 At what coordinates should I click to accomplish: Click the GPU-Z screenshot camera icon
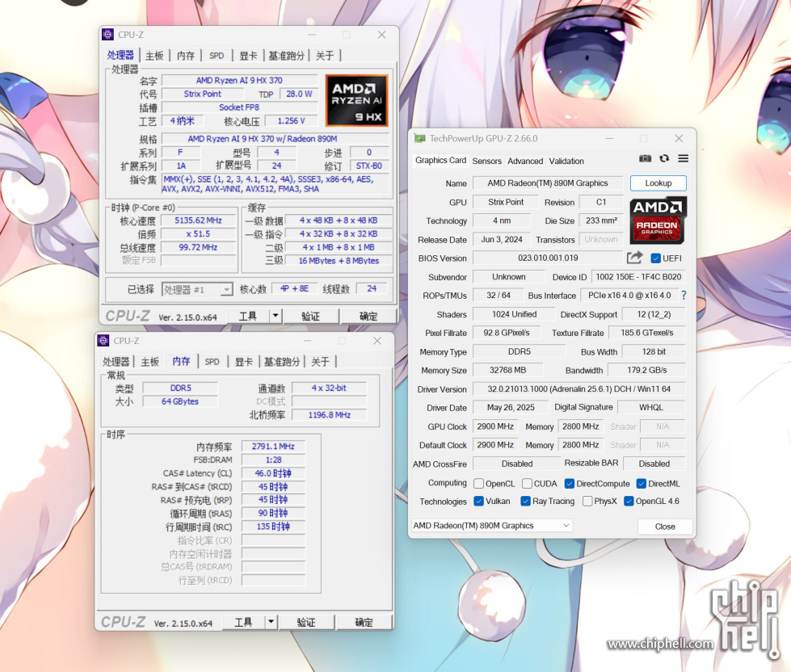click(x=645, y=159)
